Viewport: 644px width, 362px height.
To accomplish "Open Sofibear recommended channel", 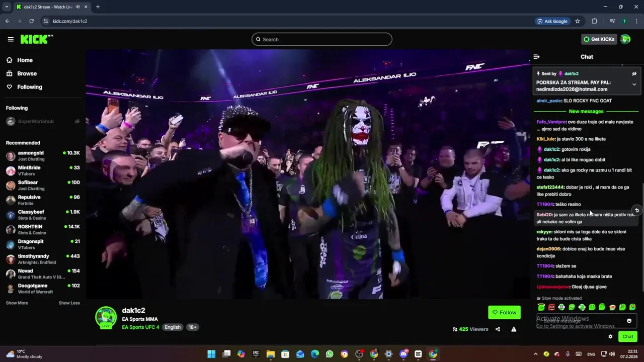I will coord(43,185).
